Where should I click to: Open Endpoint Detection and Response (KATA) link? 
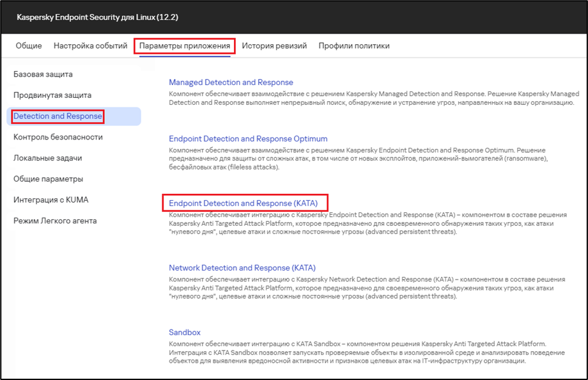(243, 203)
